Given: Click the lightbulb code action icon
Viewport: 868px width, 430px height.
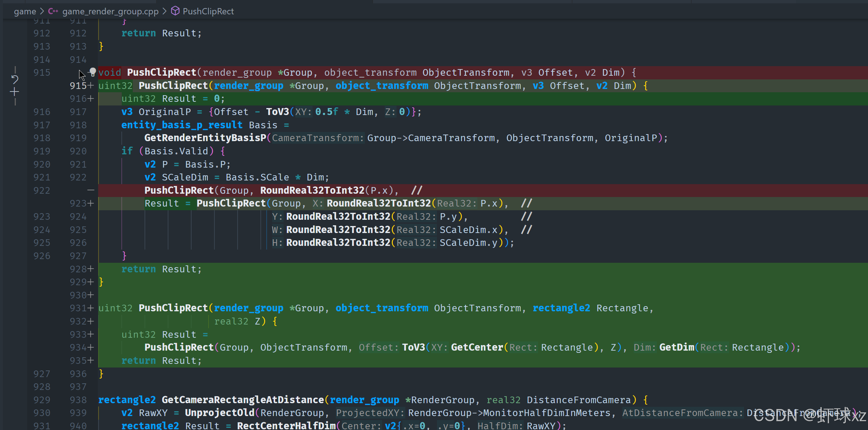Looking at the screenshot, I should tap(93, 72).
